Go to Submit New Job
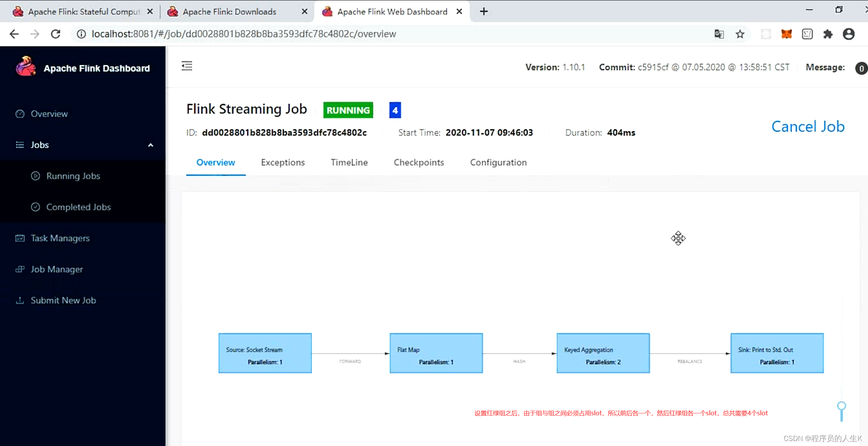Image resolution: width=868 pixels, height=446 pixels. (63, 301)
